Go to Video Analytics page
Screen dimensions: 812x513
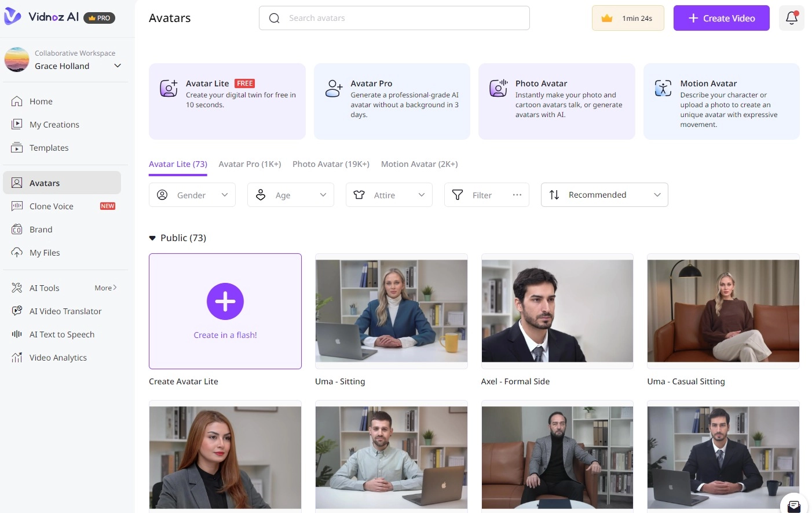click(58, 358)
